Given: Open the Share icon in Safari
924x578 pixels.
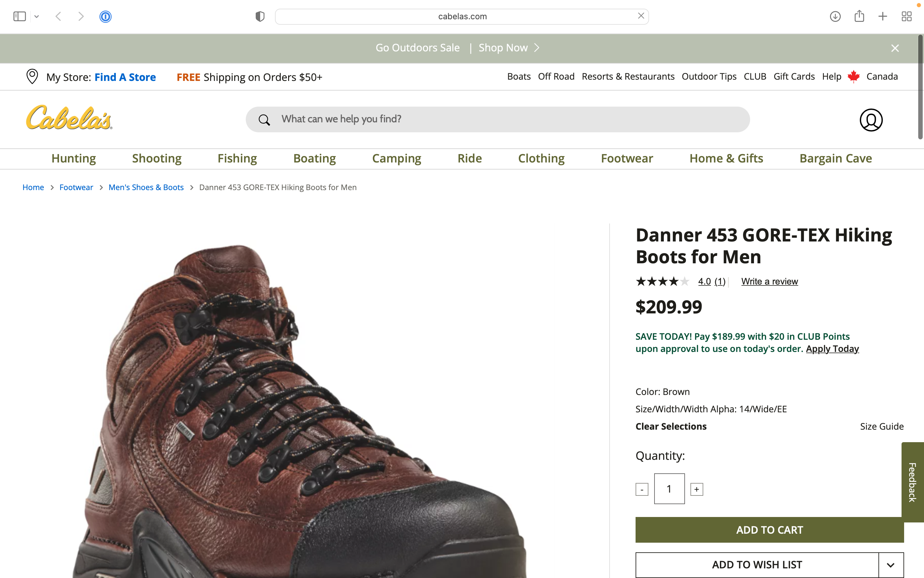Looking at the screenshot, I should coord(859,16).
